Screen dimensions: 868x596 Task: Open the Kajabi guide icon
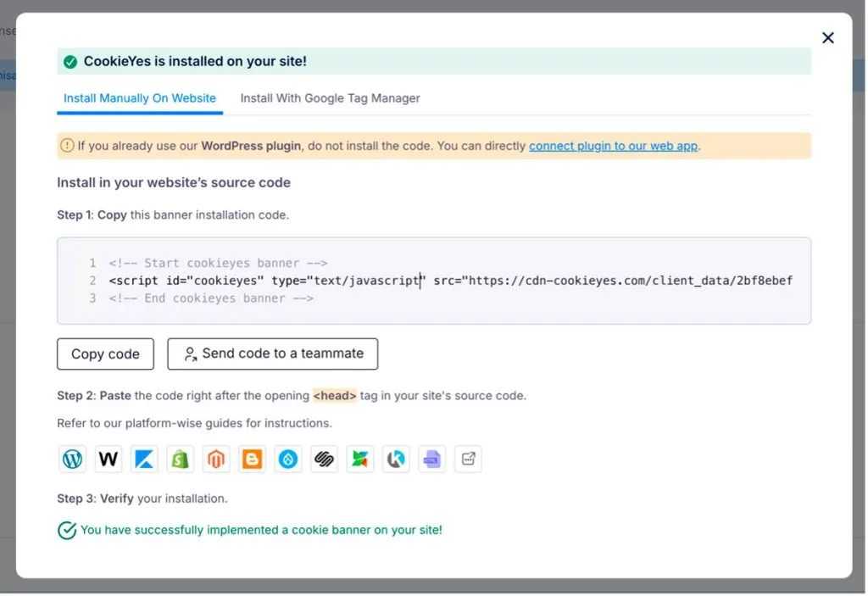click(144, 460)
